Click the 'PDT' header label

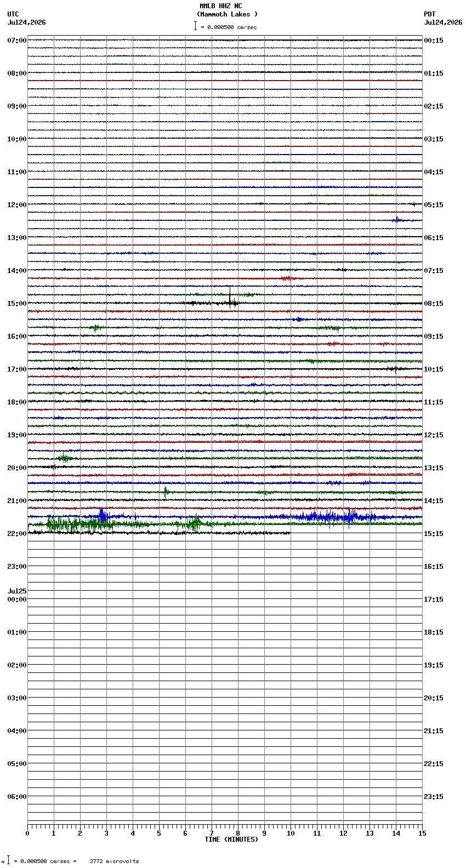(430, 14)
